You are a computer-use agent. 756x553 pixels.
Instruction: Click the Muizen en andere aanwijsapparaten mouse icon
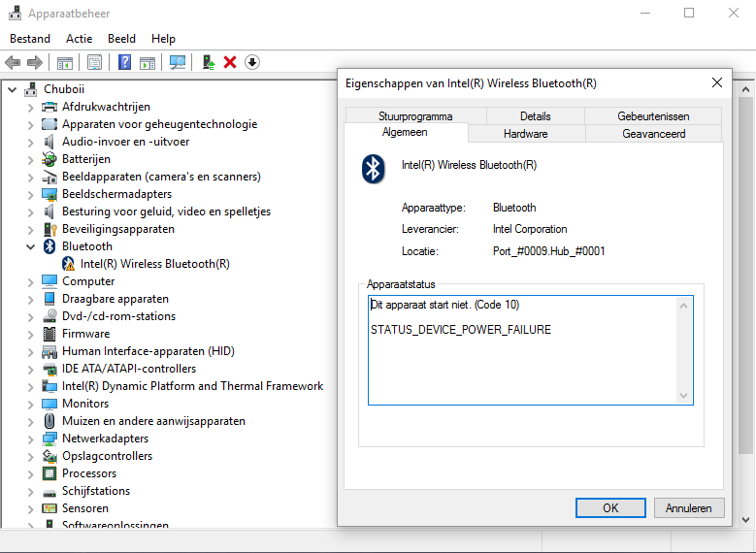(49, 421)
